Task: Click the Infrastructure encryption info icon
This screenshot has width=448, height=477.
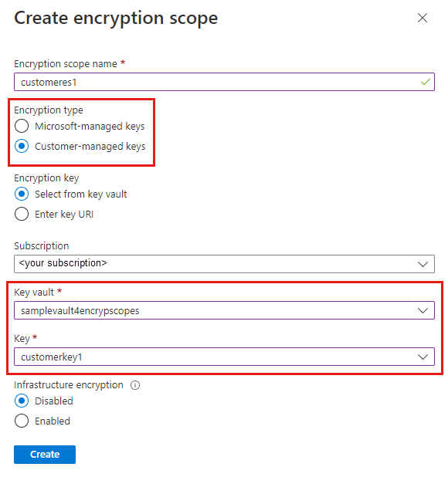Action: [135, 385]
